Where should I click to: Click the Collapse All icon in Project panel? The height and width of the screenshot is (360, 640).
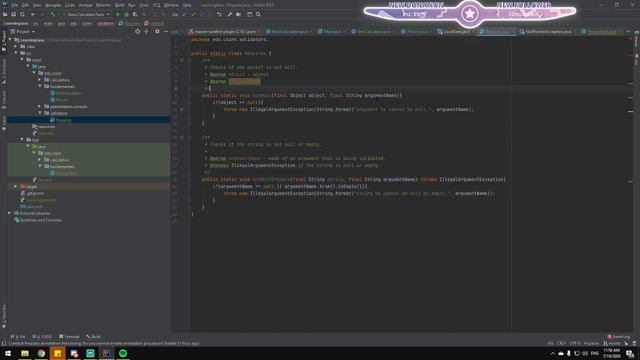click(x=147, y=31)
